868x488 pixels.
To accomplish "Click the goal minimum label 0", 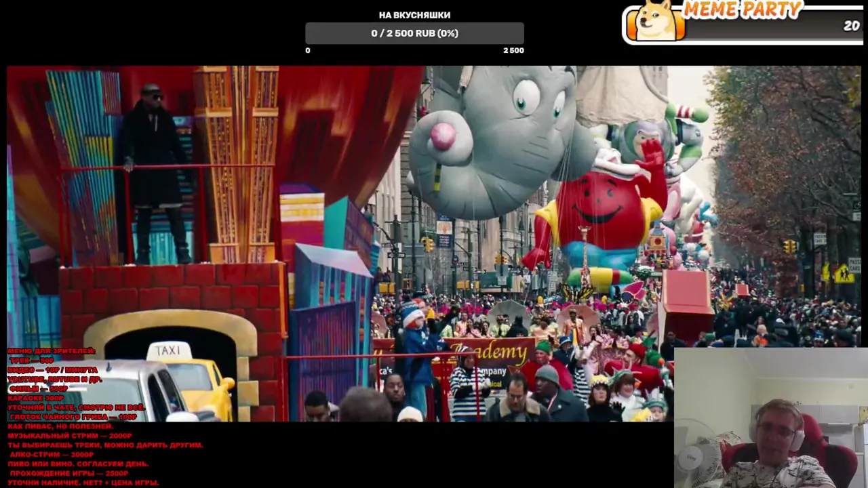I will click(308, 50).
